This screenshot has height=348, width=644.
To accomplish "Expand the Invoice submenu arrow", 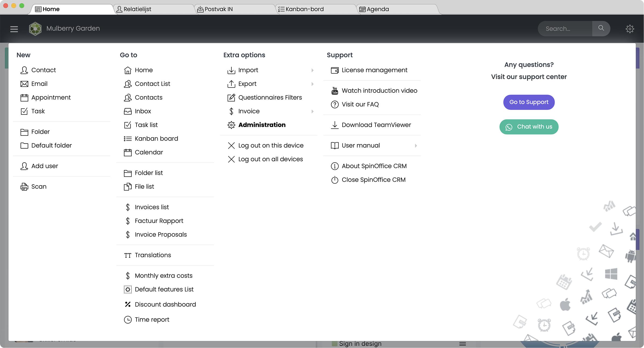I will pos(312,111).
